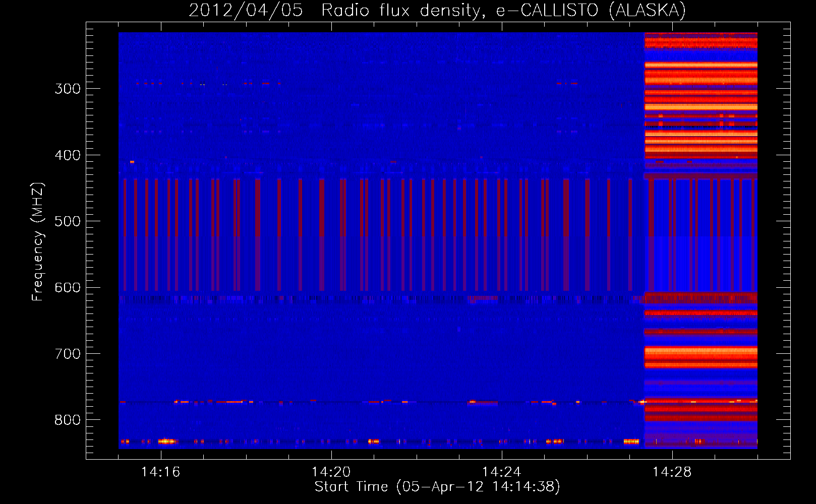Viewport: 816px width, 504px height.
Task: Click the plot title 'Radio flux density, e-CALLISTO (ALASKA)'
Action: tap(503, 11)
